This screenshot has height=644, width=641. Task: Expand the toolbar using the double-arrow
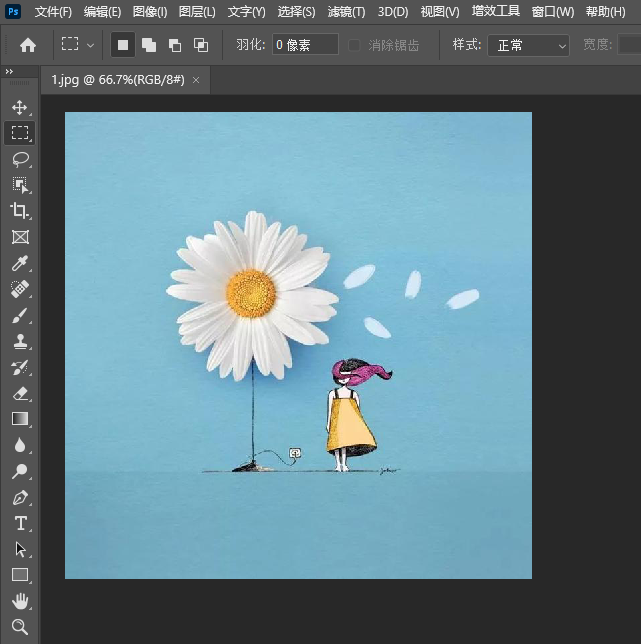click(x=9, y=72)
